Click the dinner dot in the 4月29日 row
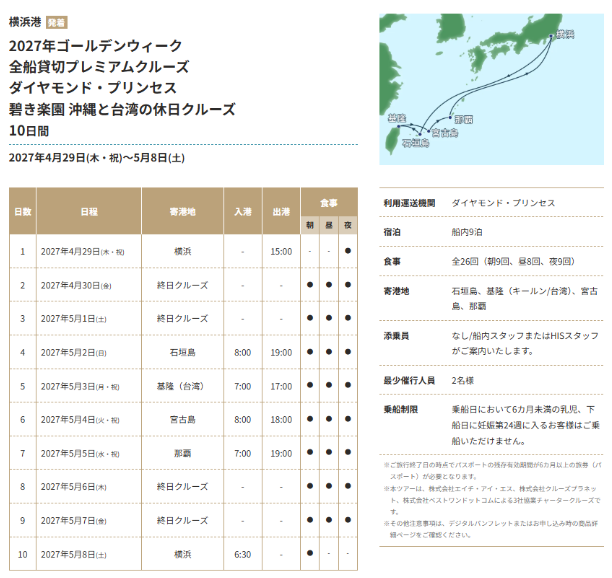Screen dimensions: 612x578 348,251
